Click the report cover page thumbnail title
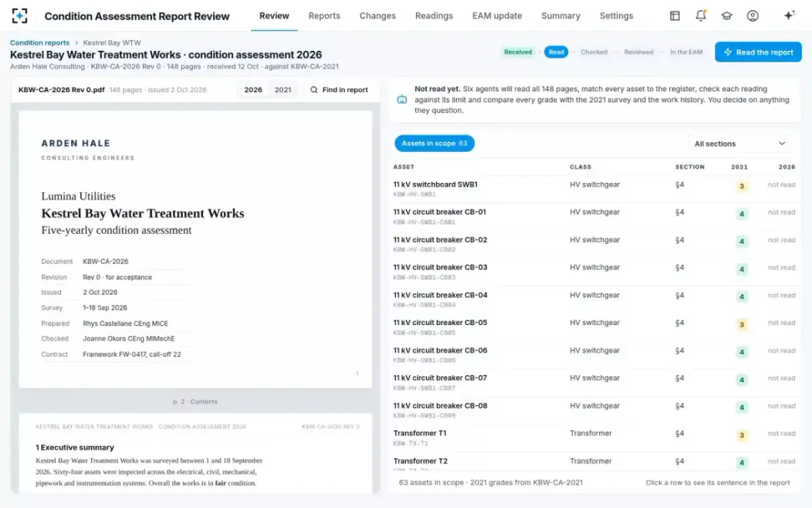Viewport: 812px width, 508px height. (x=143, y=213)
